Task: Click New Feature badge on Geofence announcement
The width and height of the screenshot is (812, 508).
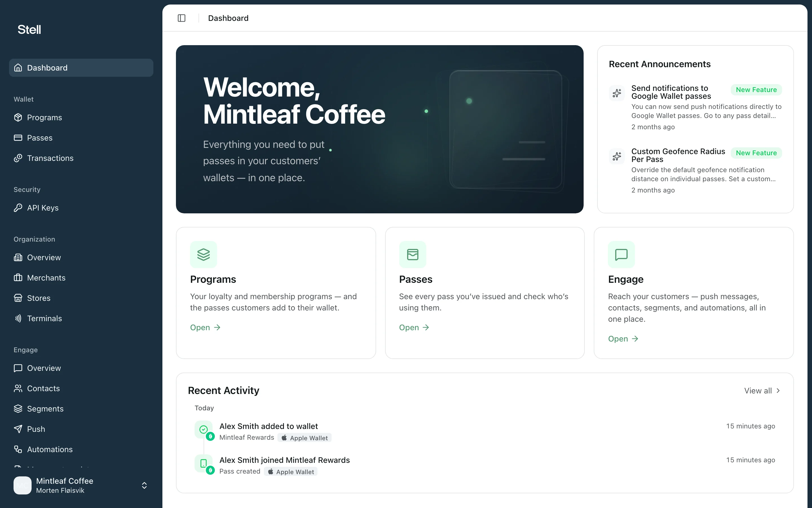Action: pos(756,153)
